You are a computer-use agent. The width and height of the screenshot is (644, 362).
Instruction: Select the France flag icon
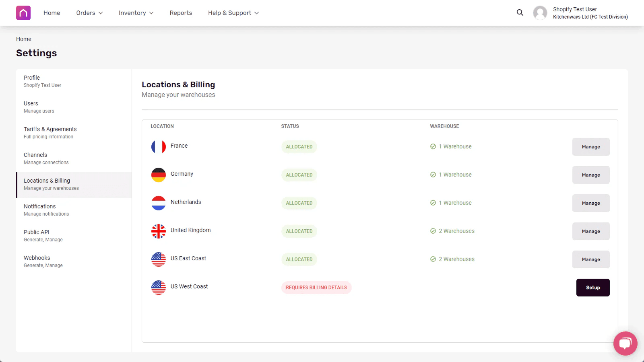(x=158, y=147)
